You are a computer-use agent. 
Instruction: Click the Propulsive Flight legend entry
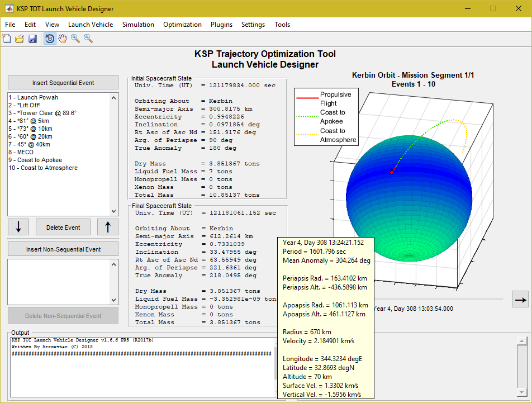pyautogui.click(x=326, y=99)
